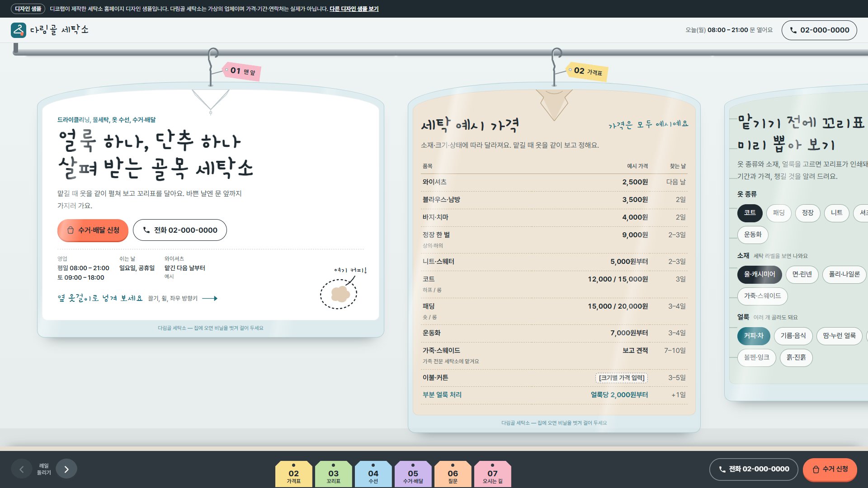The height and width of the screenshot is (488, 868).
Task: Go to 04 수선 bottom tab
Action: [373, 474]
